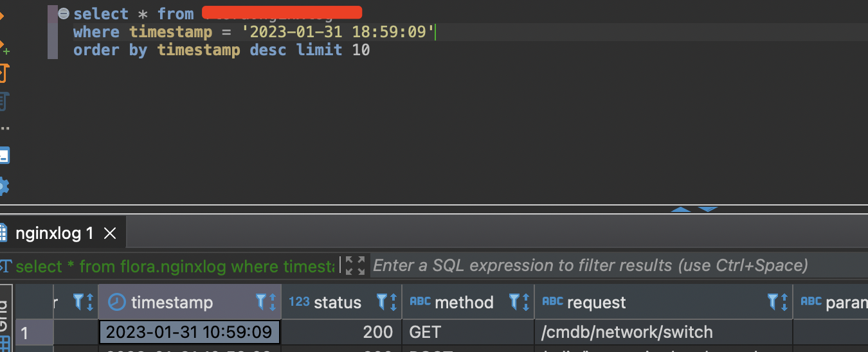This screenshot has width=868, height=352.
Task: Expand the filter panel maximize icon
Action: click(355, 265)
